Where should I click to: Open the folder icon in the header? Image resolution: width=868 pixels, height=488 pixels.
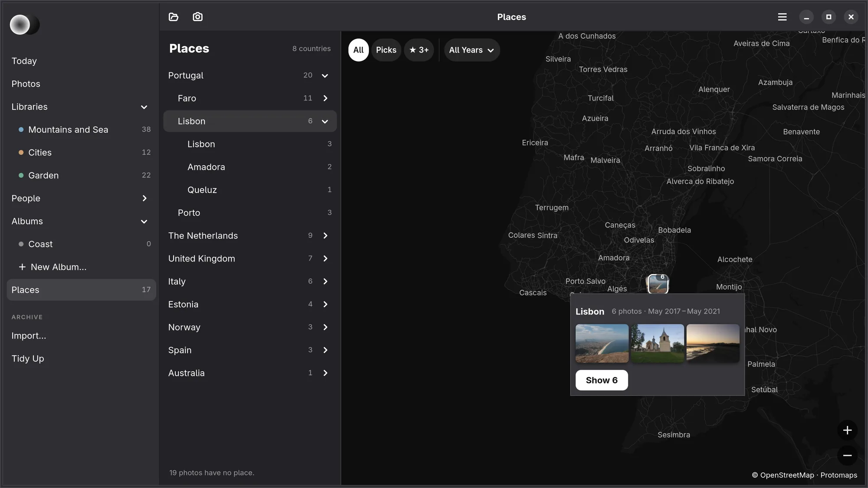(x=174, y=17)
